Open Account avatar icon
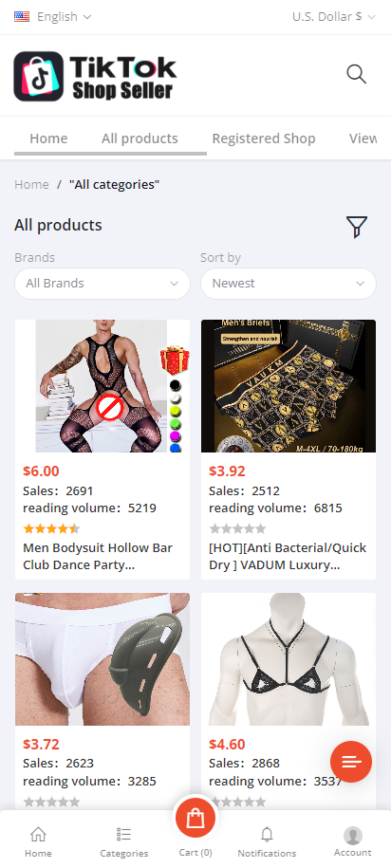 (353, 836)
